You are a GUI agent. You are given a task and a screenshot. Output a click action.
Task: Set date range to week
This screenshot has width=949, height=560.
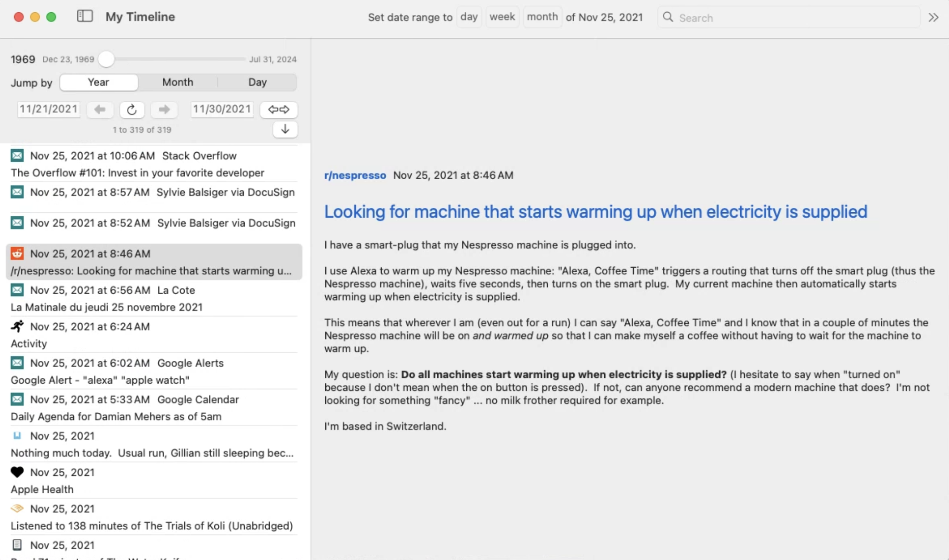[x=502, y=17]
